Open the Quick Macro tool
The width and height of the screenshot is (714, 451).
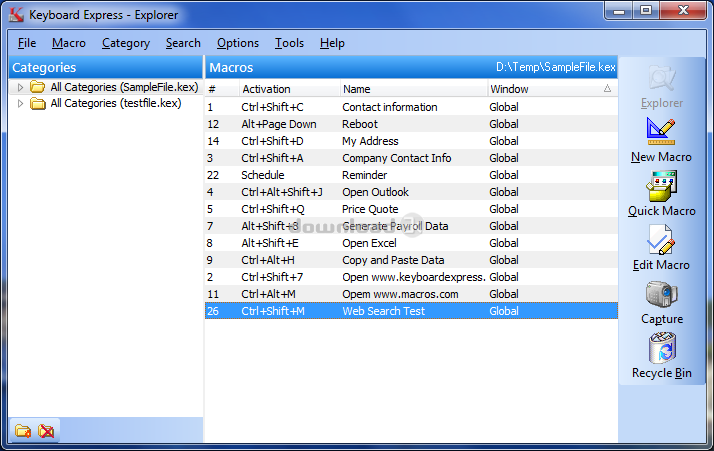click(x=661, y=185)
